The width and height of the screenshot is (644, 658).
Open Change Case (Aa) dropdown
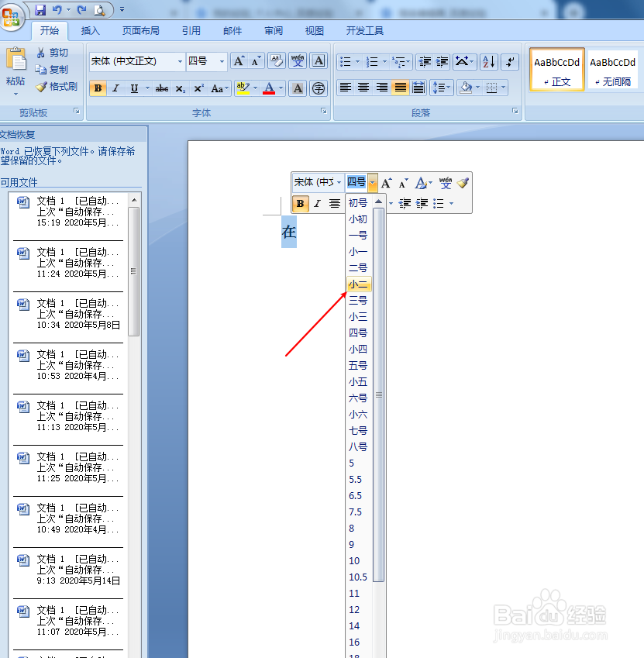220,88
